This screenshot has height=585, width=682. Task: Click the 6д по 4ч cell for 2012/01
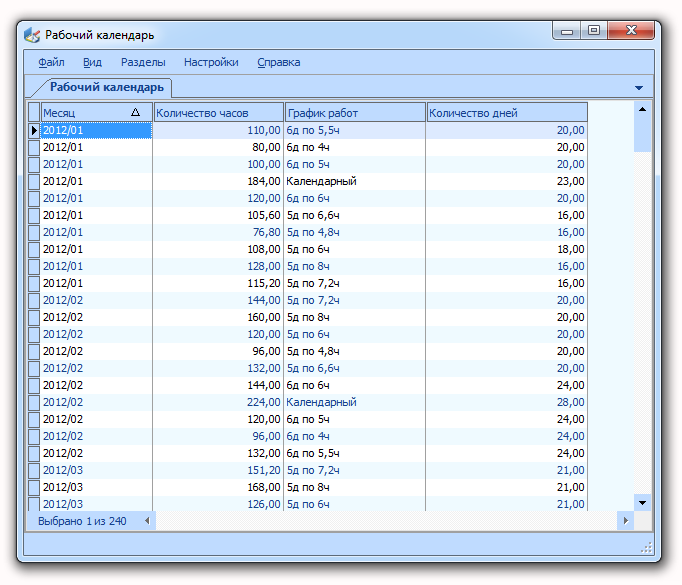pos(354,147)
